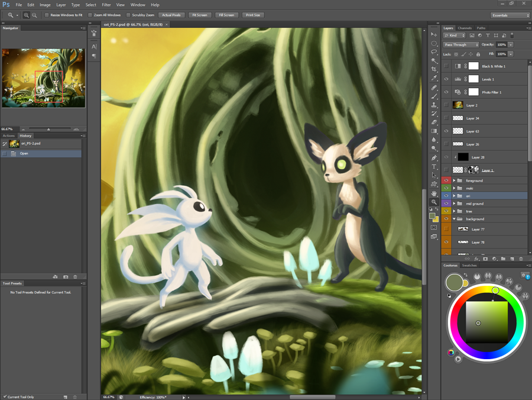Expand the moki layer group
Viewport: 532px width, 400px height.
(x=454, y=188)
